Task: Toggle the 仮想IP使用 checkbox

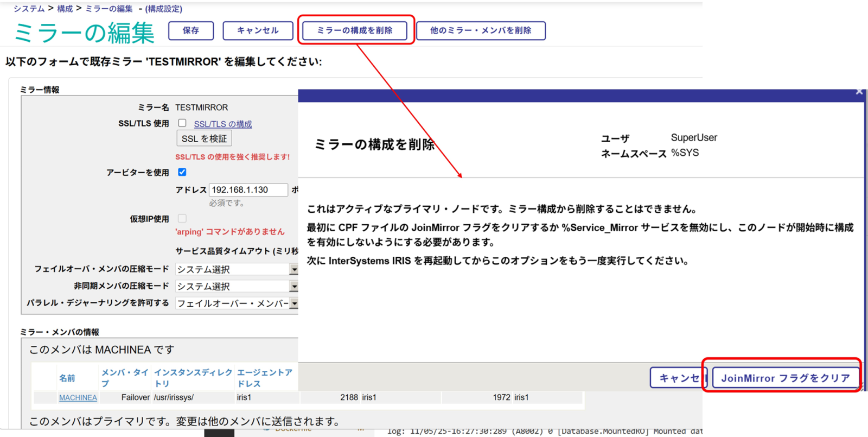Action: 182,218
